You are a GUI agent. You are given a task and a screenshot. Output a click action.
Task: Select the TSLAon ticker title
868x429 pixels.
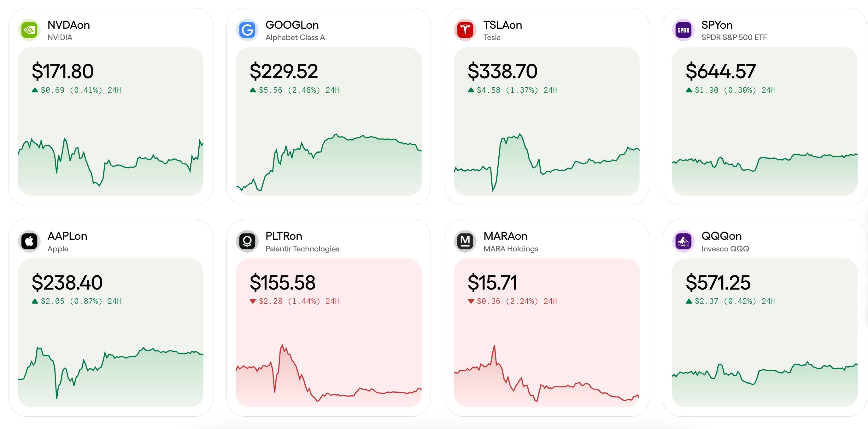pyautogui.click(x=502, y=25)
